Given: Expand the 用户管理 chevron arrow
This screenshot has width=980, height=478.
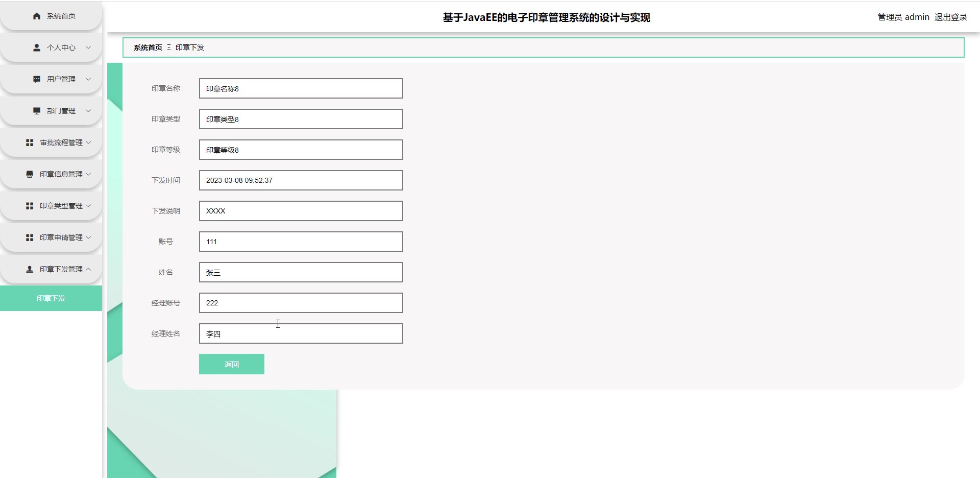Looking at the screenshot, I should (x=88, y=79).
